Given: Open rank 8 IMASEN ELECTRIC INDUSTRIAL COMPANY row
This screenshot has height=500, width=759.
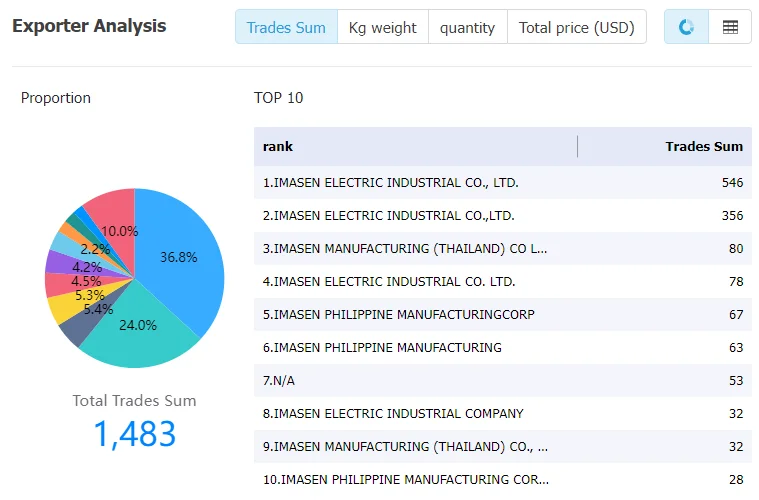Looking at the screenshot, I should point(502,413).
